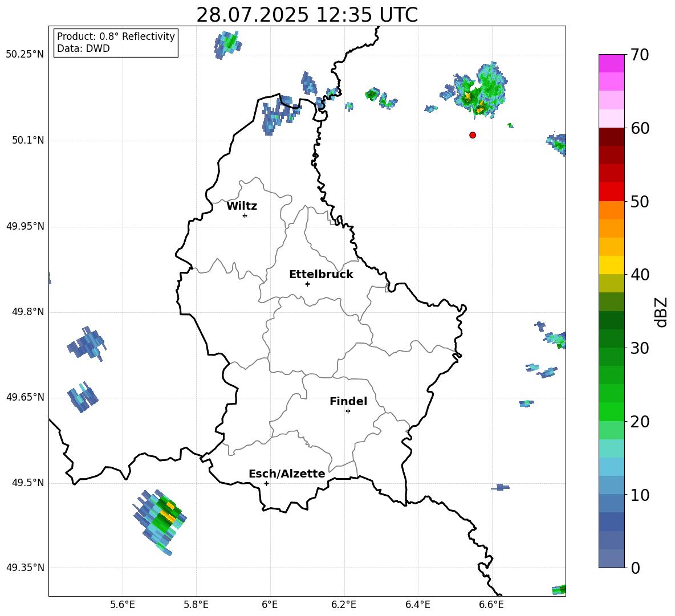Click the red dot marker on the map
Viewport: 675px width, 616px height.
coord(473,135)
